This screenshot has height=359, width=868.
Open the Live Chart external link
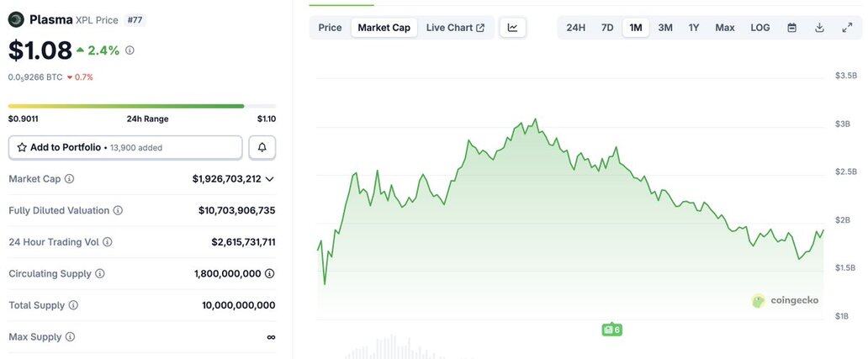pyautogui.click(x=455, y=28)
